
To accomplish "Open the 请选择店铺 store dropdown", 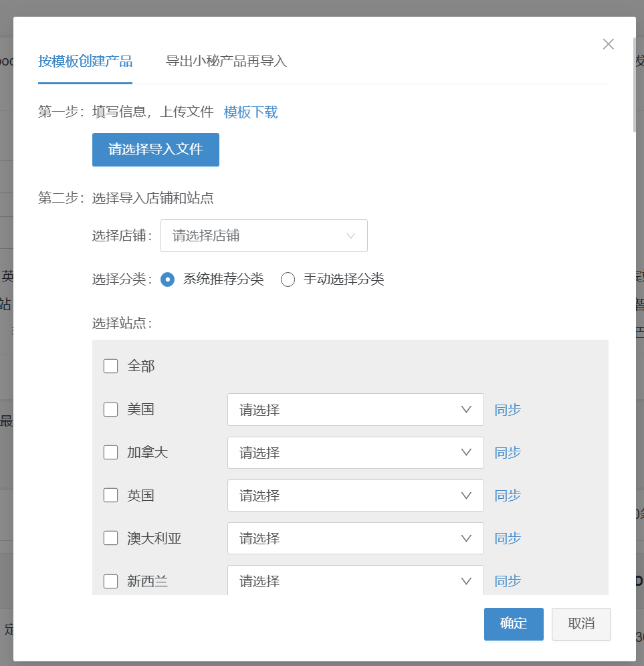I will [x=263, y=235].
